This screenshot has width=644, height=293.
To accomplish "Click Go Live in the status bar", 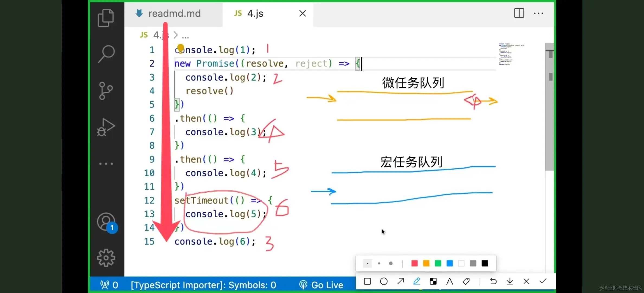I will (x=321, y=285).
